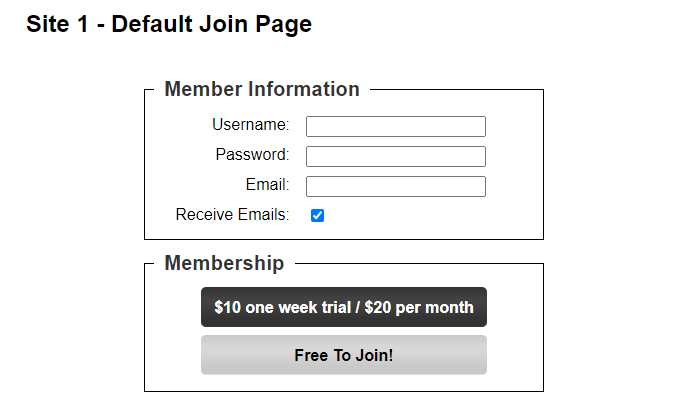This screenshot has height=404, width=689.
Task: Click the Member Information section legend
Action: coord(261,89)
